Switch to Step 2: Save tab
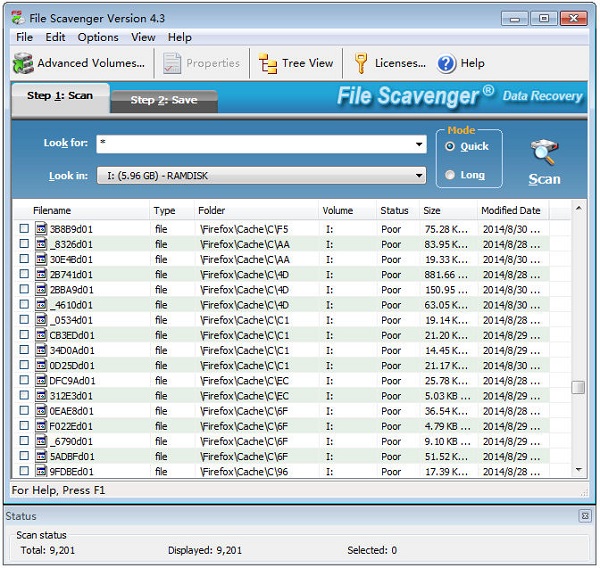This screenshot has width=600, height=568. pyautogui.click(x=164, y=100)
